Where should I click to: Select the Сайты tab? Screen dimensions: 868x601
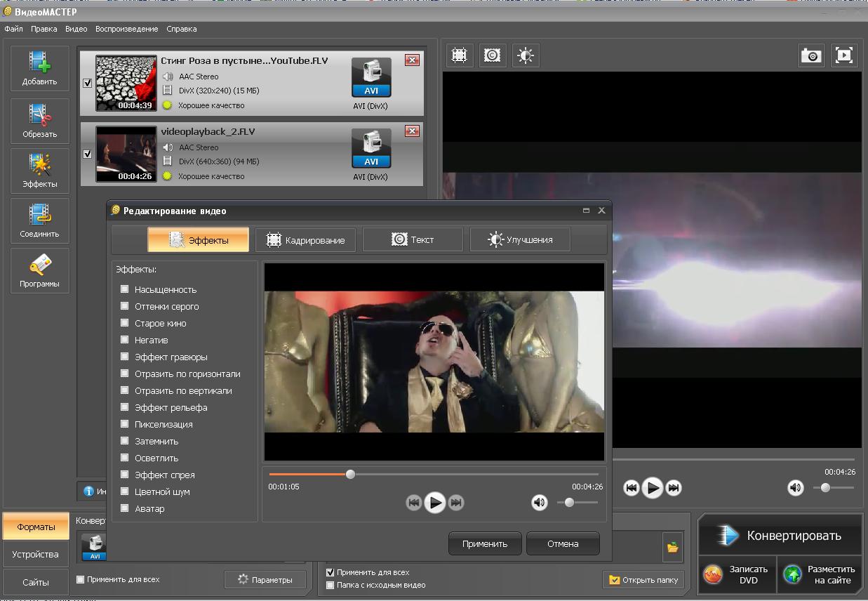tap(36, 582)
